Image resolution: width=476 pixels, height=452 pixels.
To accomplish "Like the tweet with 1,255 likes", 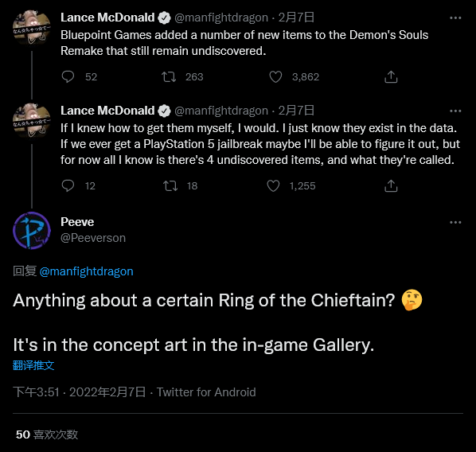I will click(x=273, y=185).
